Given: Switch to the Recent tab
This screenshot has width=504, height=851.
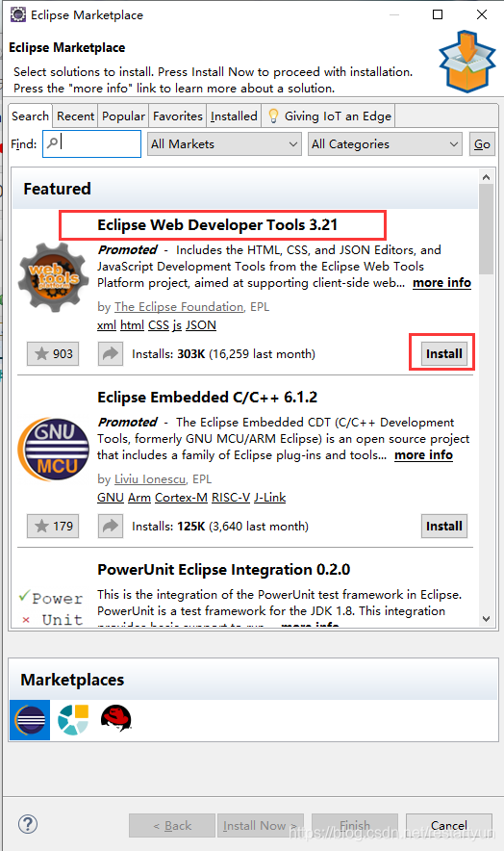Looking at the screenshot, I should [x=75, y=116].
